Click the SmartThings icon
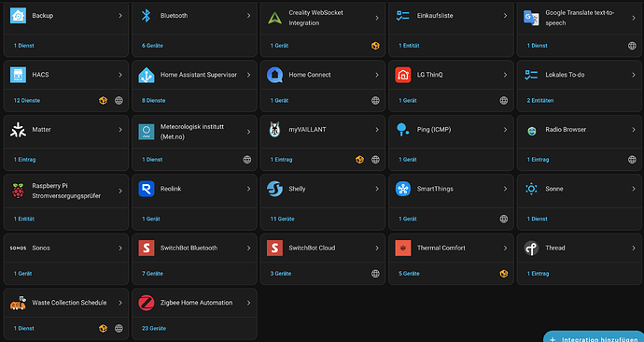The width and height of the screenshot is (644, 342). [403, 189]
